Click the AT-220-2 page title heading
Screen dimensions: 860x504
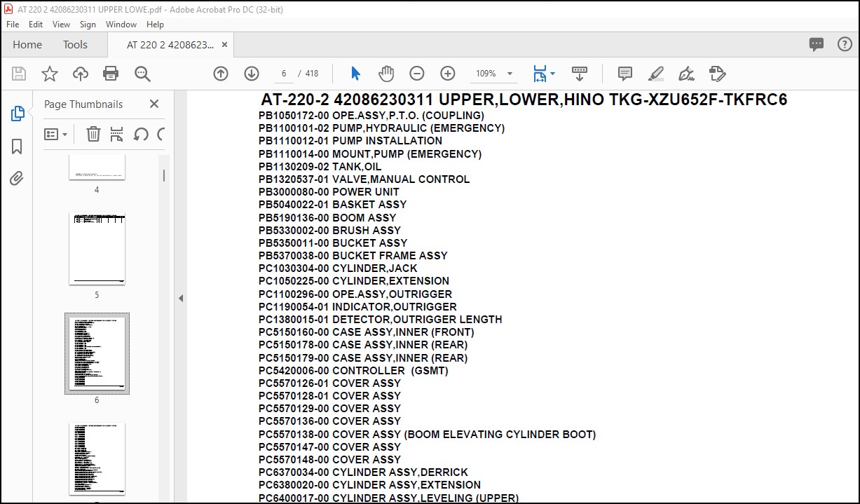tap(524, 100)
